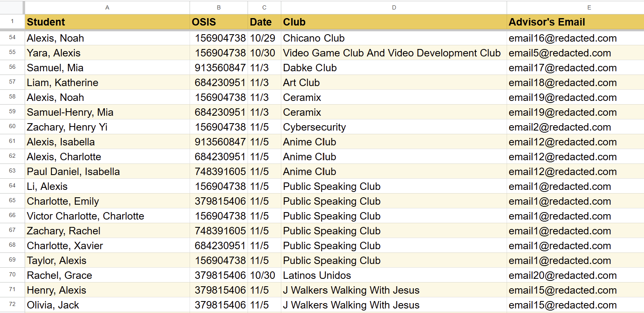Select 'J Walkers Walking With Jesus' in row 71

point(394,290)
